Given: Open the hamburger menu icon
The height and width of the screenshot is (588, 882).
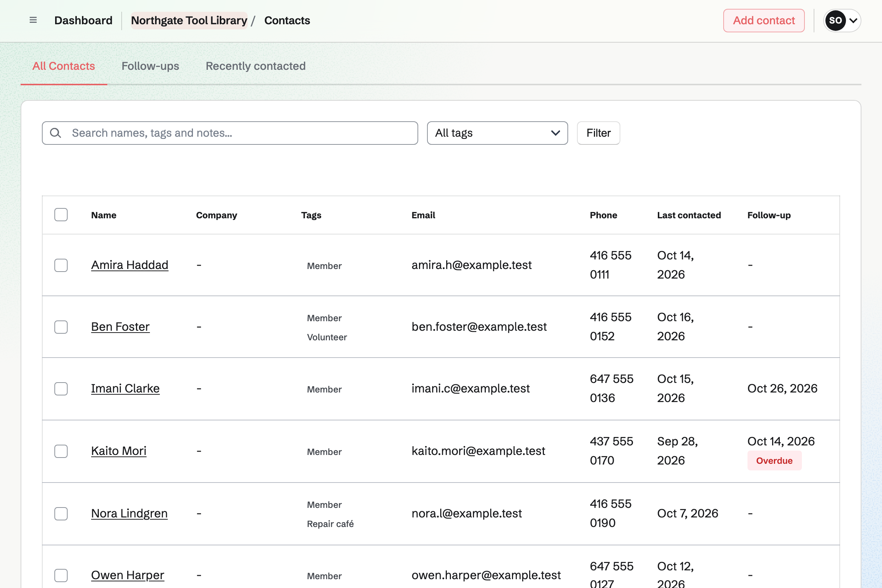Looking at the screenshot, I should pos(33,20).
